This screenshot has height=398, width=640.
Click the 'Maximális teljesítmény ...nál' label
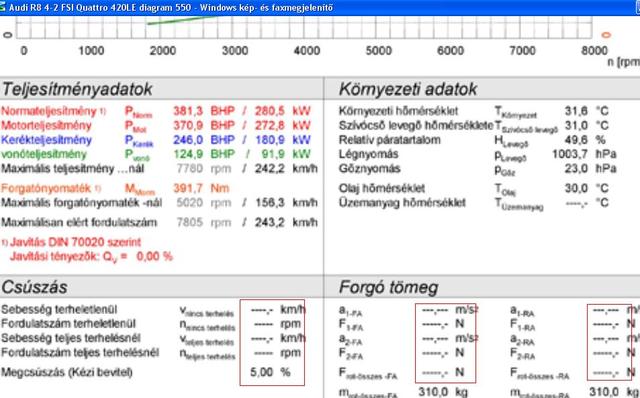pyautogui.click(x=73, y=169)
